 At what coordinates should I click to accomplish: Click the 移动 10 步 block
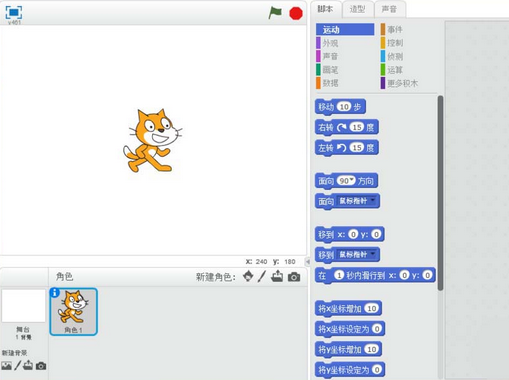[x=340, y=107]
